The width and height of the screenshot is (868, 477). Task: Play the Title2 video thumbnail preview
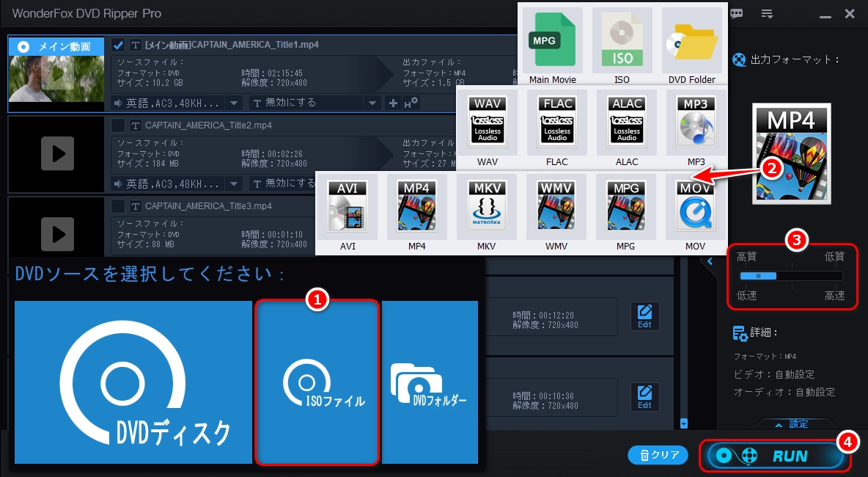tap(56, 154)
